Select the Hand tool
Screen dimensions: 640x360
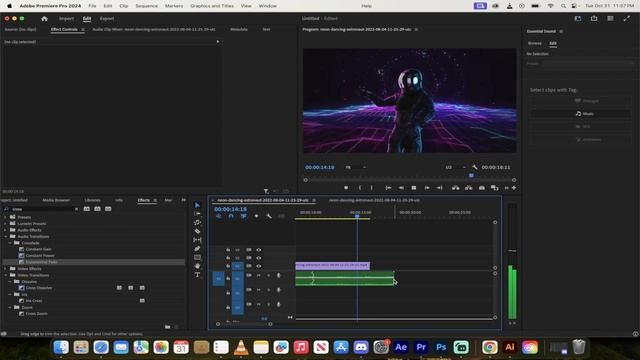click(x=198, y=266)
